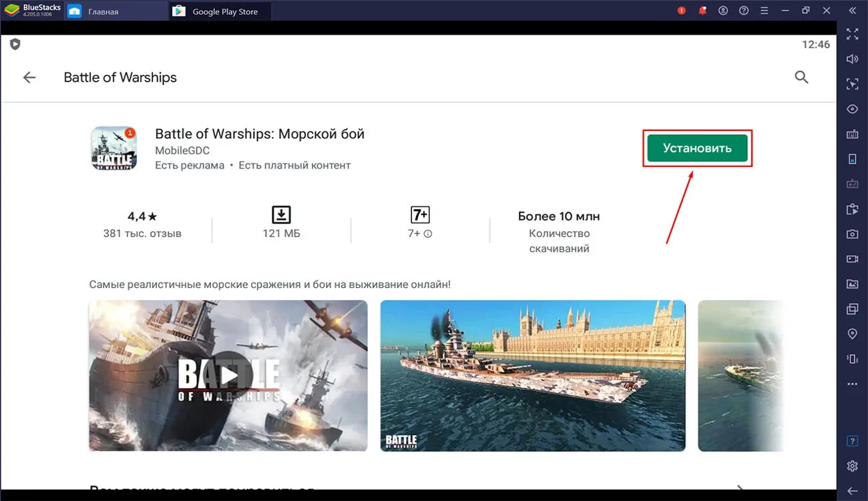Open the BlueStacks account profile icon

[x=723, y=11]
